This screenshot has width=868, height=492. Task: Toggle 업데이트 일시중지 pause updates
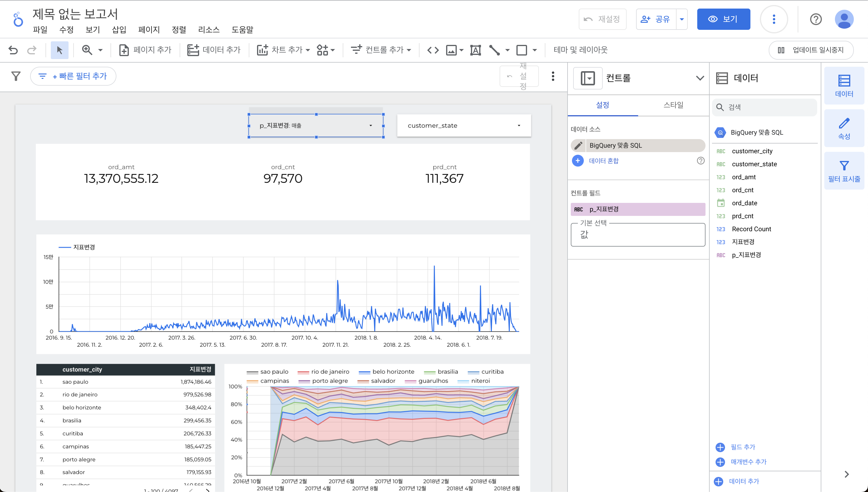click(x=811, y=50)
